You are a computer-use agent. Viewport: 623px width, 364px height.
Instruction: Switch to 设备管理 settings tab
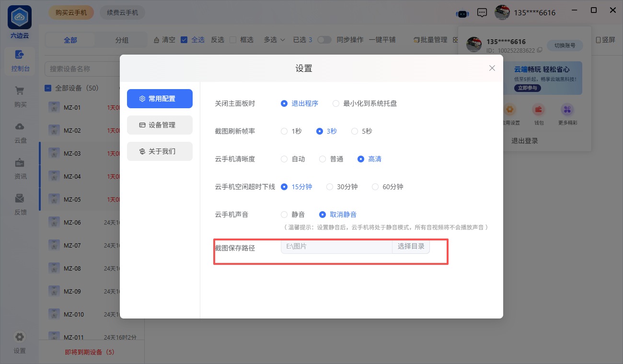click(160, 125)
